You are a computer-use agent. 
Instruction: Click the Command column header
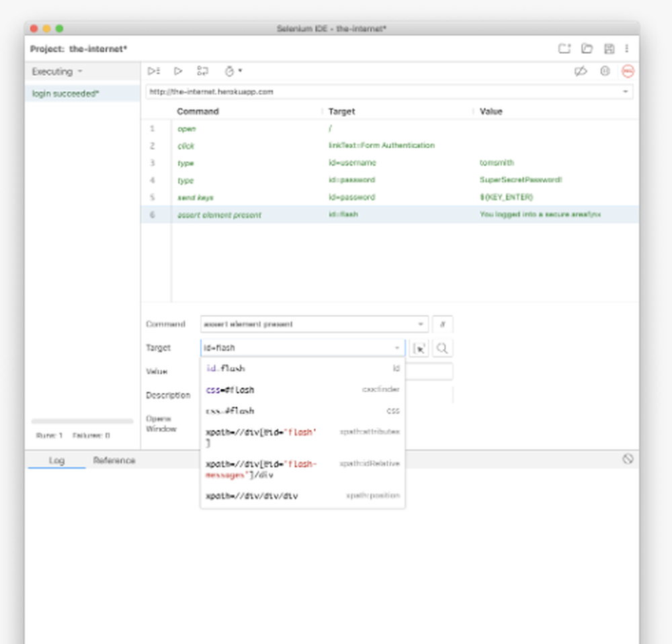[x=198, y=111]
